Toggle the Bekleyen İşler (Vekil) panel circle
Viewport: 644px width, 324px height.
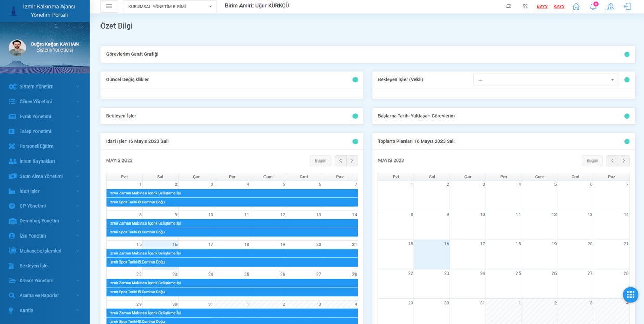627,80
